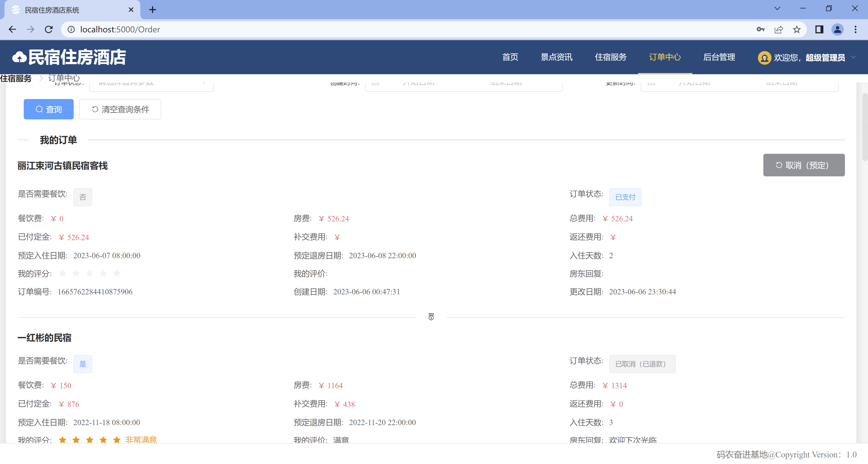868x464 pixels.
Task: Click the share page icon
Action: point(779,29)
